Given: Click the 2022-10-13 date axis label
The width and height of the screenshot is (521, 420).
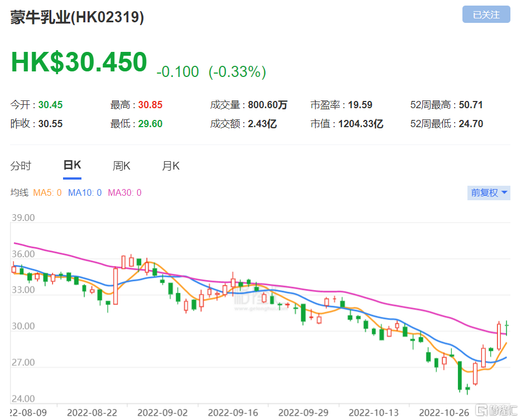Looking at the screenshot, I should coord(374,413).
